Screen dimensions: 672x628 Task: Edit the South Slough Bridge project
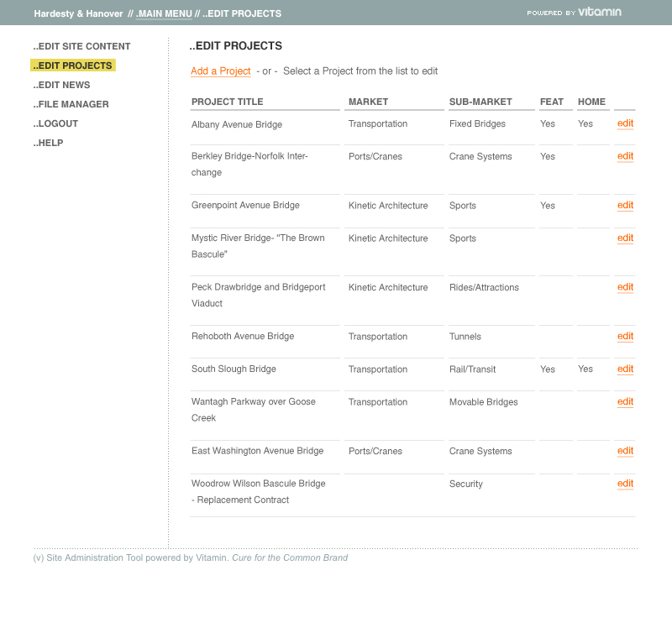click(625, 369)
